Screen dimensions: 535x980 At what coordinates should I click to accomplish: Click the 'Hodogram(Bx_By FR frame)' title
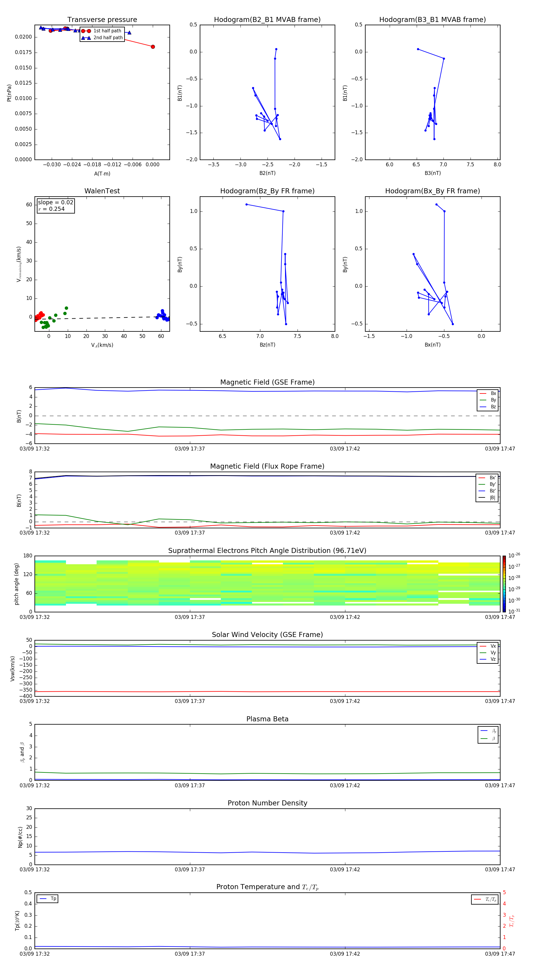click(x=432, y=191)
